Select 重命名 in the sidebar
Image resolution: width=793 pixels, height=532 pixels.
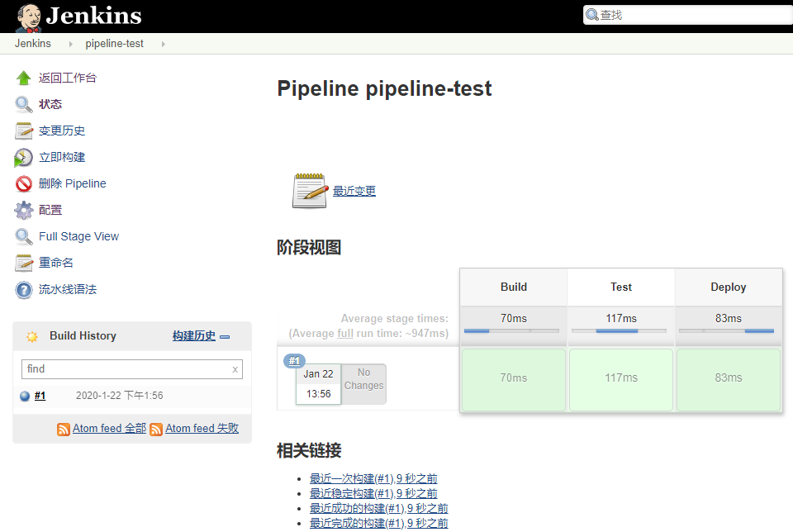[55, 263]
